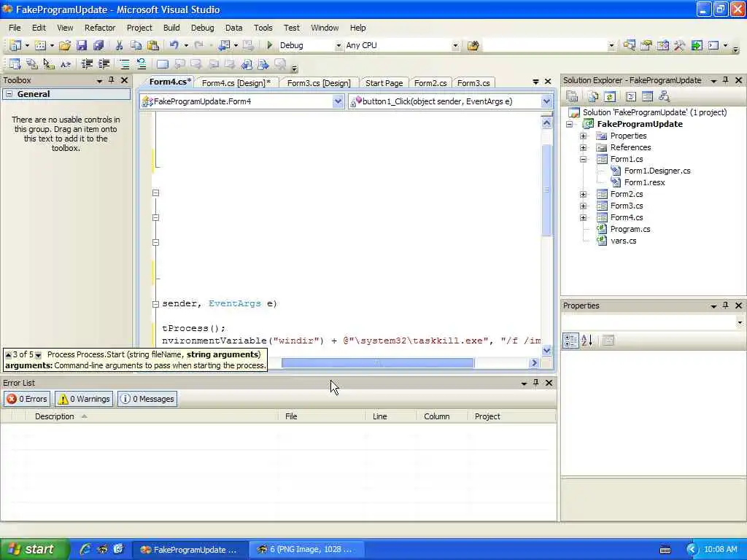
Task: Switch to the Start Page tab
Action: [x=384, y=83]
